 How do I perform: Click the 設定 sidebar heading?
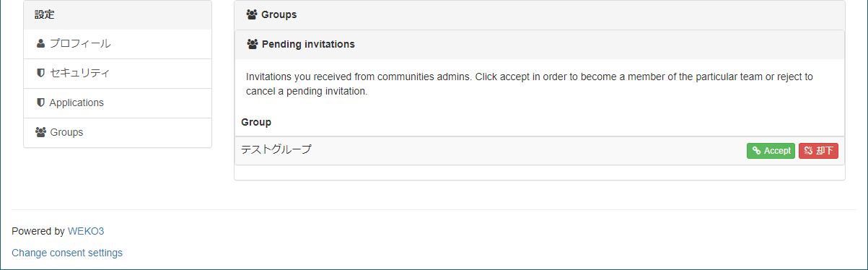pos(45,14)
